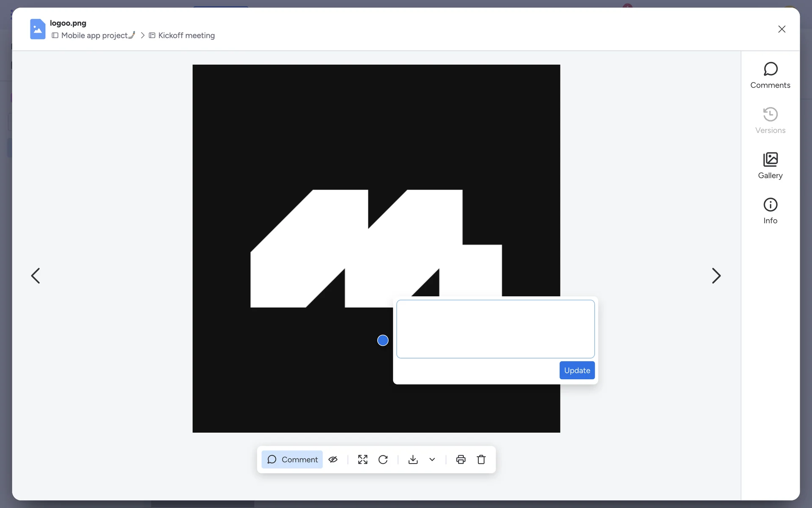Open the Versions history panel

click(770, 121)
